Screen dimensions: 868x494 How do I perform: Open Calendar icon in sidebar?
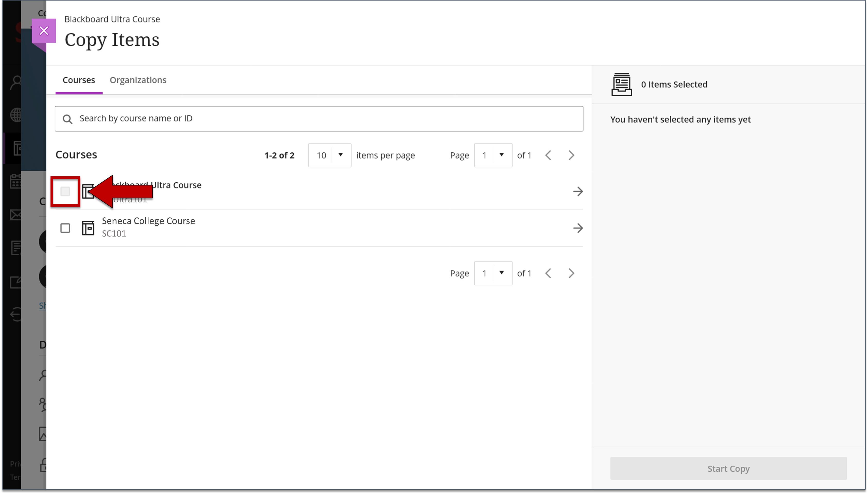16,181
